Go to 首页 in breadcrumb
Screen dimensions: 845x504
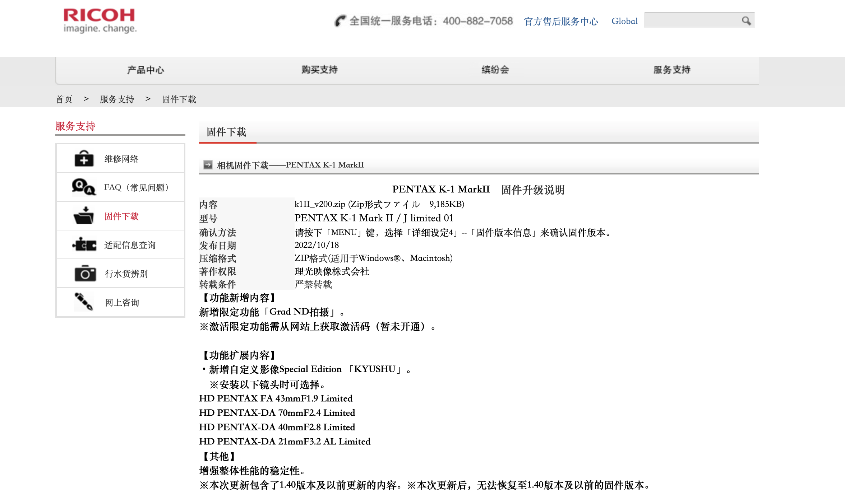[x=64, y=99]
